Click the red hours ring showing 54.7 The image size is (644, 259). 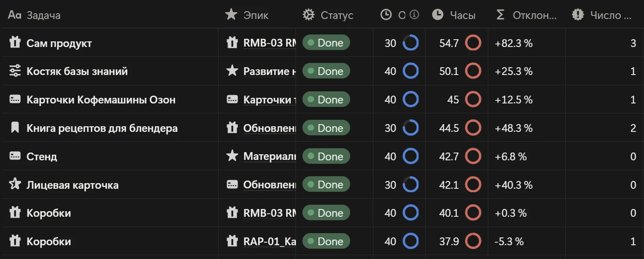[x=473, y=43]
